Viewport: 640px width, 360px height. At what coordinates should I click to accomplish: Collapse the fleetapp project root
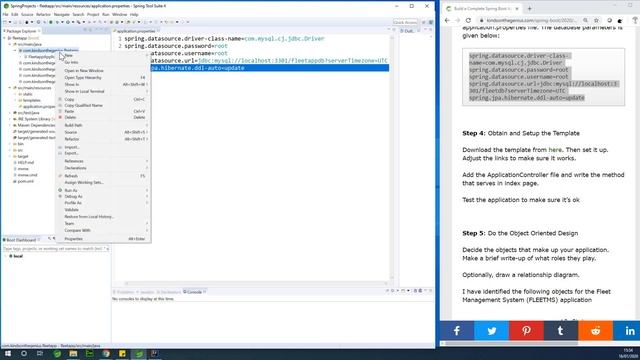(4, 38)
